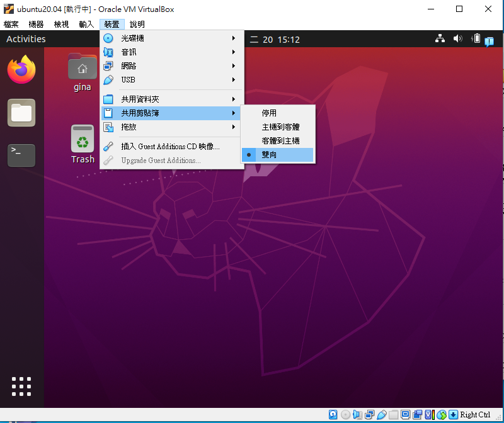Click the clipboard icon beside 共用剪貼簿
The image size is (504, 423).
[x=108, y=113]
